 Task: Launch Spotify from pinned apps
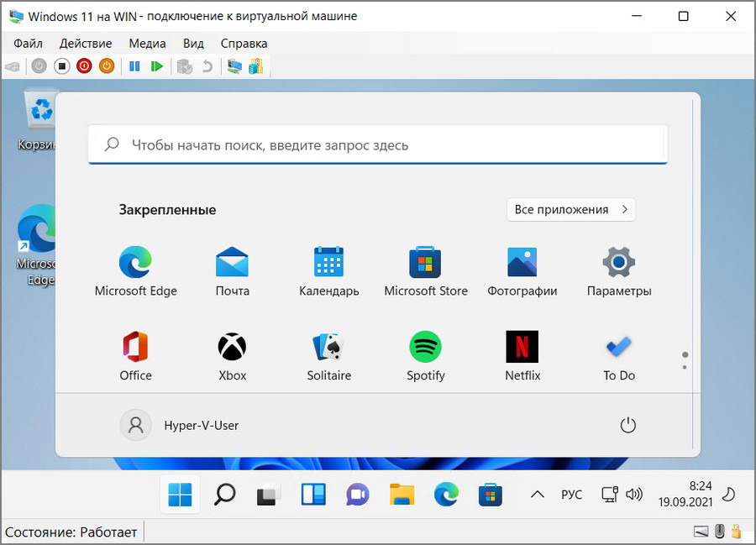click(x=426, y=356)
